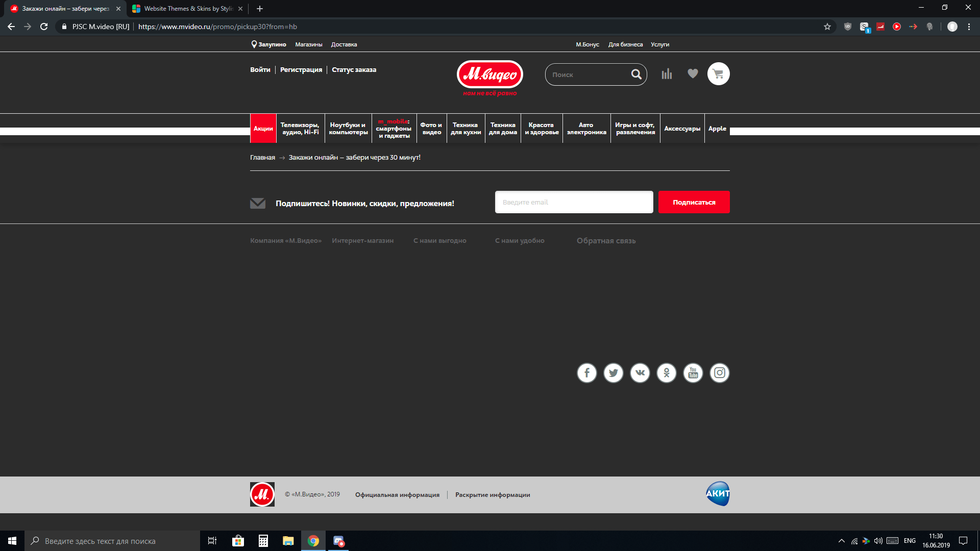This screenshot has width=980, height=551.
Task: Open Task View on the taskbar
Action: (212, 541)
